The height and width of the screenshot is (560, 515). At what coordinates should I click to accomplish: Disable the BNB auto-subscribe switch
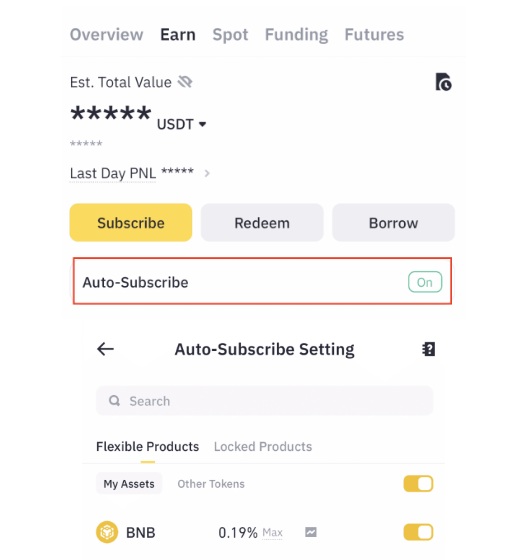[x=418, y=532]
